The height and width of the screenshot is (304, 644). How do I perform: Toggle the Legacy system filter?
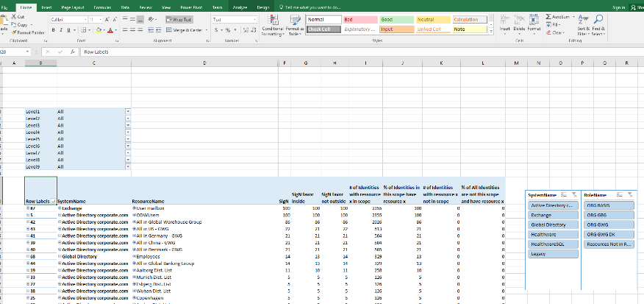tap(554, 254)
